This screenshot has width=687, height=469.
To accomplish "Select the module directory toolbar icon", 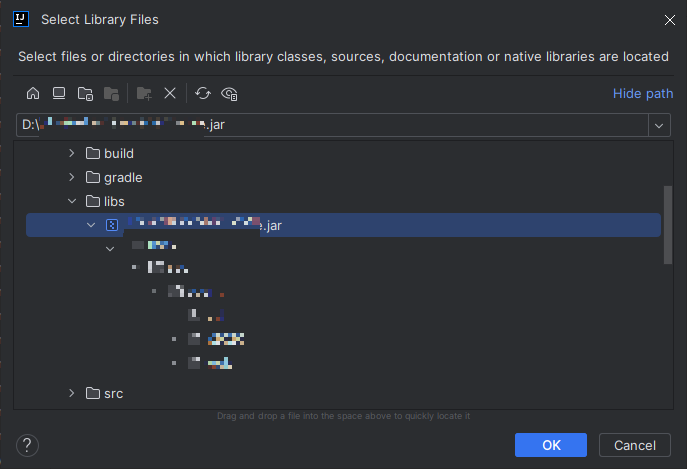I will tap(111, 93).
